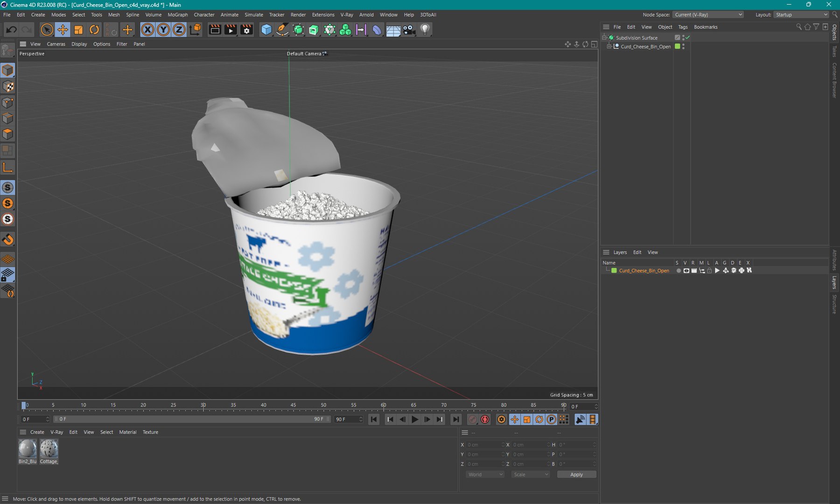Add a Cube primitive object
The image size is (840, 504).
tap(266, 30)
